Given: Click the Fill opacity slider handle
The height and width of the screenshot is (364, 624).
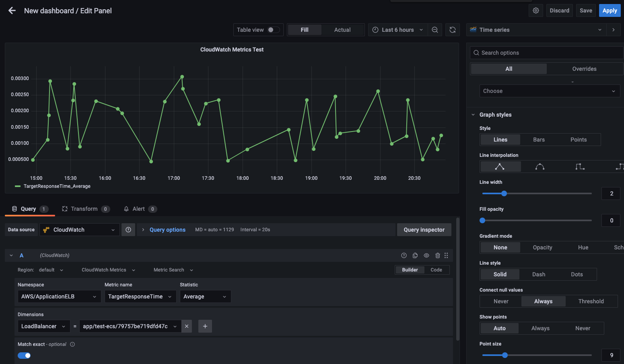Looking at the screenshot, I should point(482,220).
